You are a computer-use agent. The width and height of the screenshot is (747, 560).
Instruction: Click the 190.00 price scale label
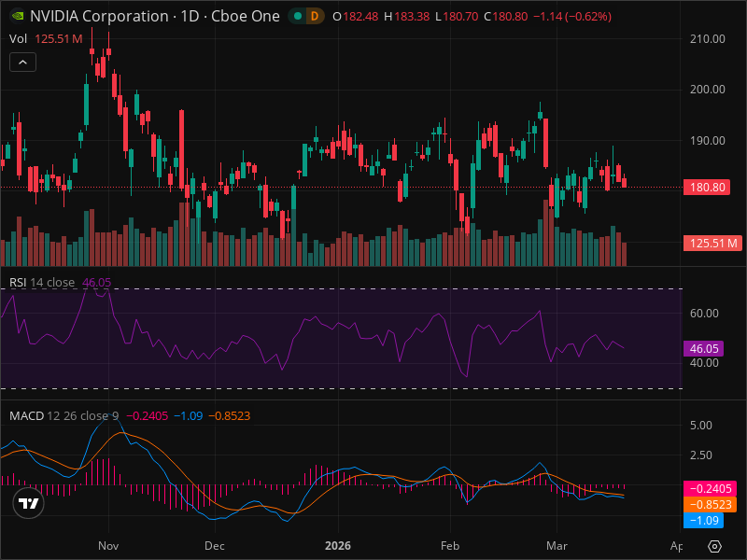coord(708,141)
